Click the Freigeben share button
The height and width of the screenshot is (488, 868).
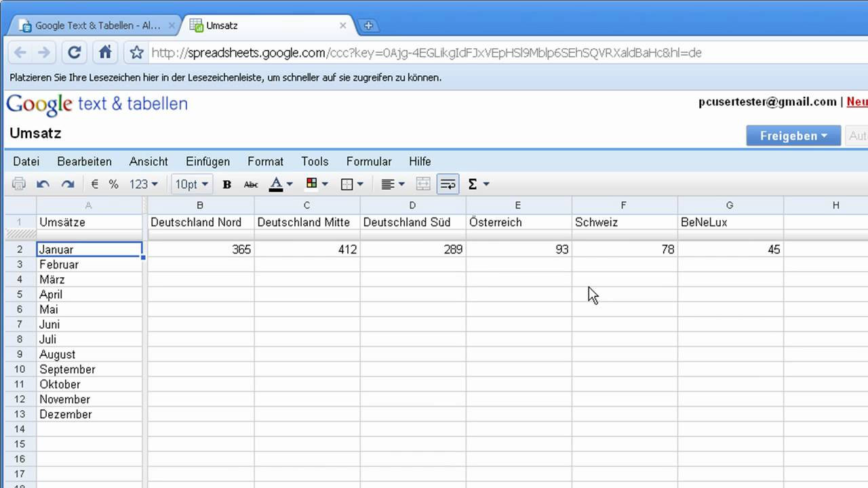click(x=793, y=136)
